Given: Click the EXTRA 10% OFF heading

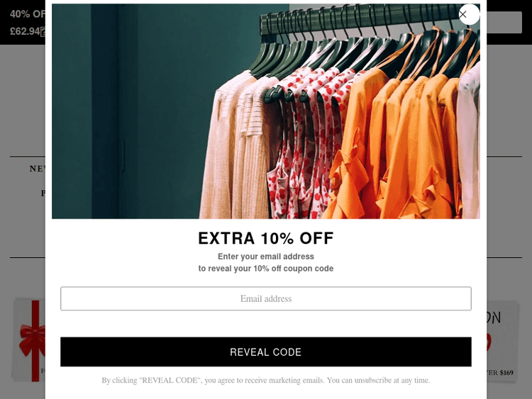Looking at the screenshot, I should (x=266, y=238).
